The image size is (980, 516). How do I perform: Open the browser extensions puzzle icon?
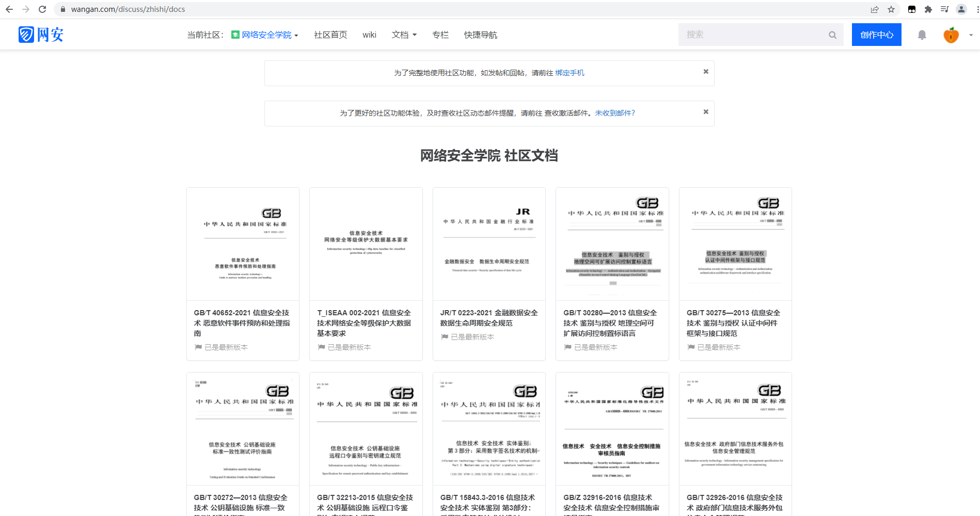point(928,9)
